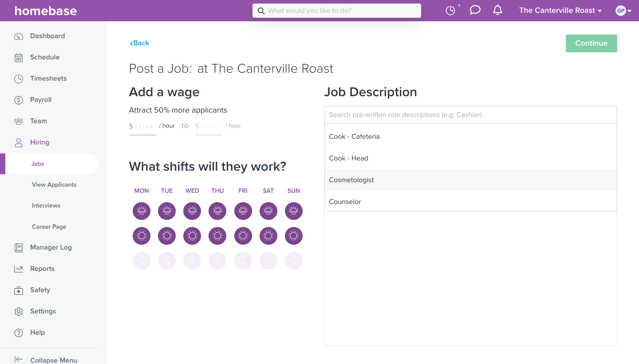Enable Friday night shift

pyautogui.click(x=243, y=261)
